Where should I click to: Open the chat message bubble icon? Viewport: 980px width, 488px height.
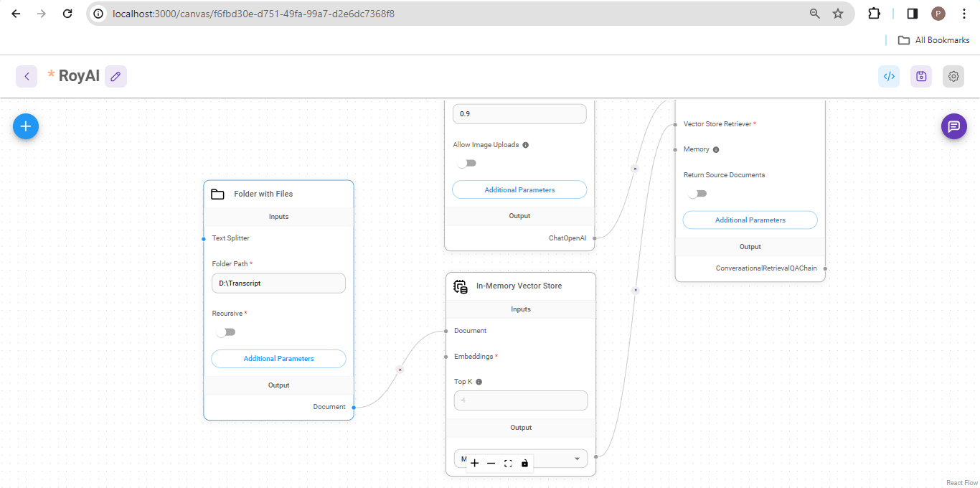[953, 126]
